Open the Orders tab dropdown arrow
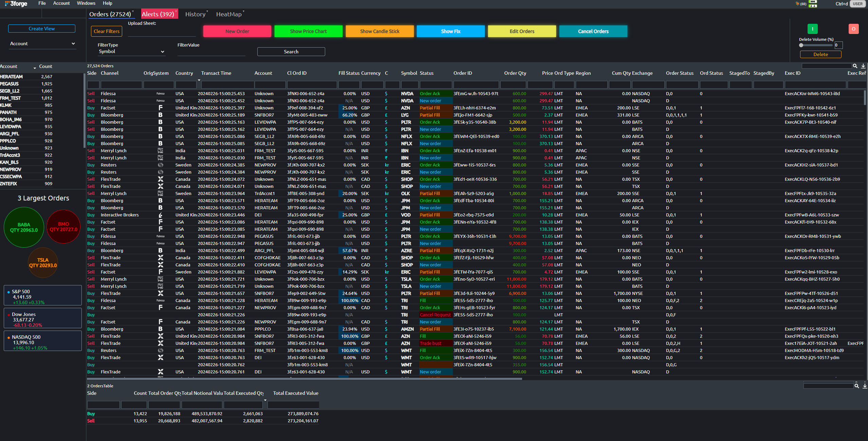The height and width of the screenshot is (441, 868). click(133, 11)
